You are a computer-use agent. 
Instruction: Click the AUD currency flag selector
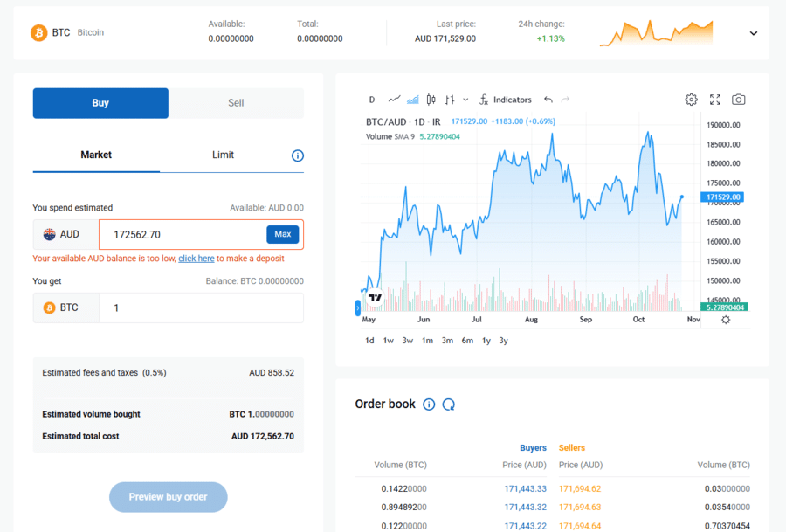(x=65, y=234)
